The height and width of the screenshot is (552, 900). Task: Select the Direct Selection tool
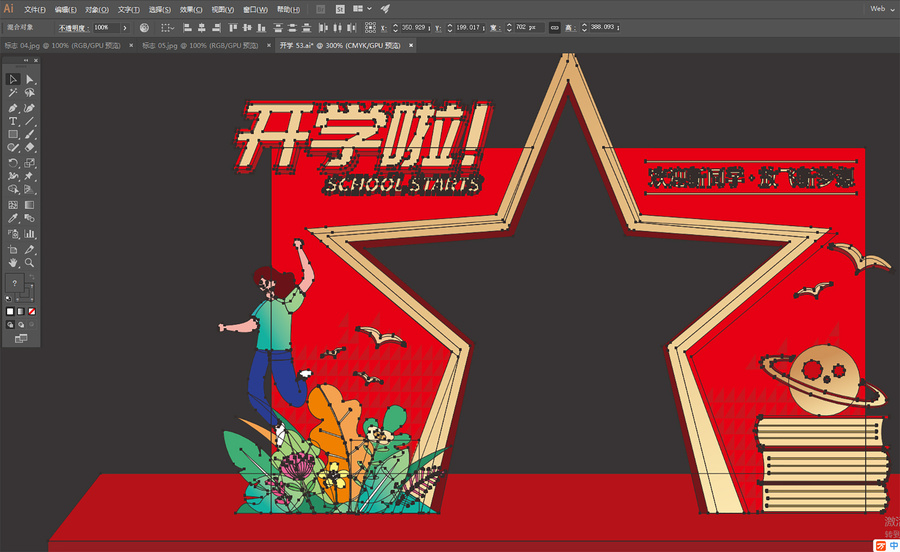[x=30, y=79]
